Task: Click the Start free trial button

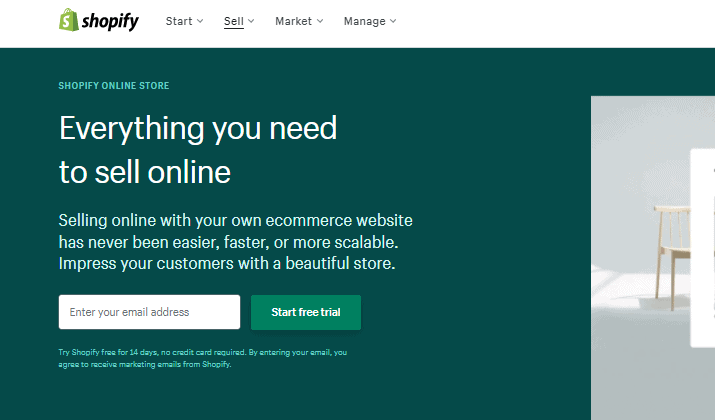Action: coord(306,312)
